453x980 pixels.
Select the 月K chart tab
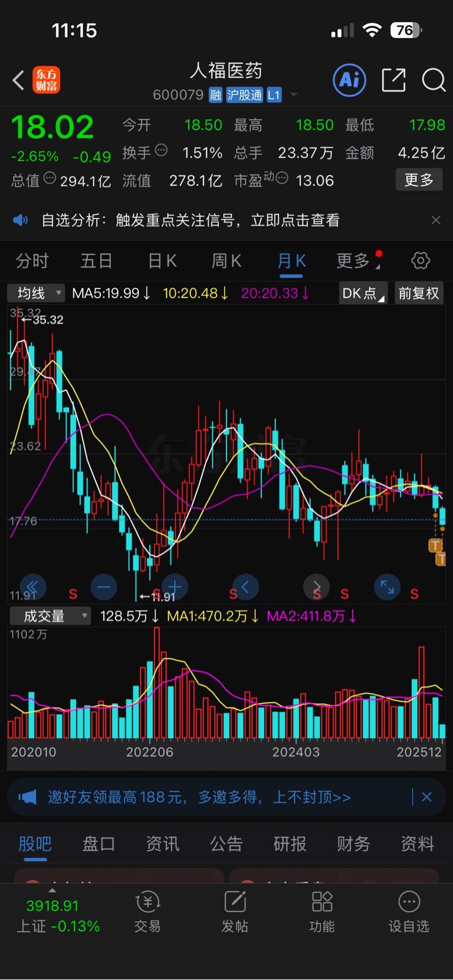point(291,260)
